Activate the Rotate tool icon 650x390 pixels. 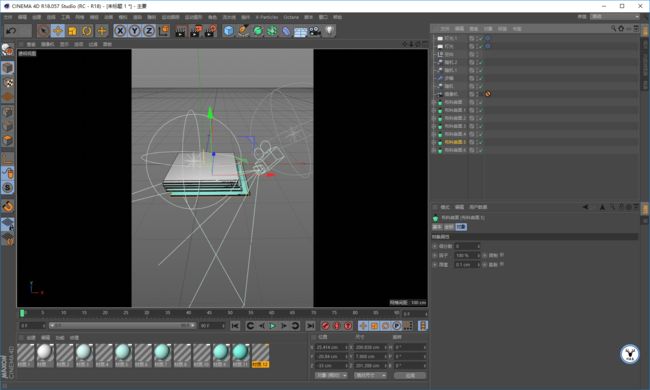[x=87, y=31]
